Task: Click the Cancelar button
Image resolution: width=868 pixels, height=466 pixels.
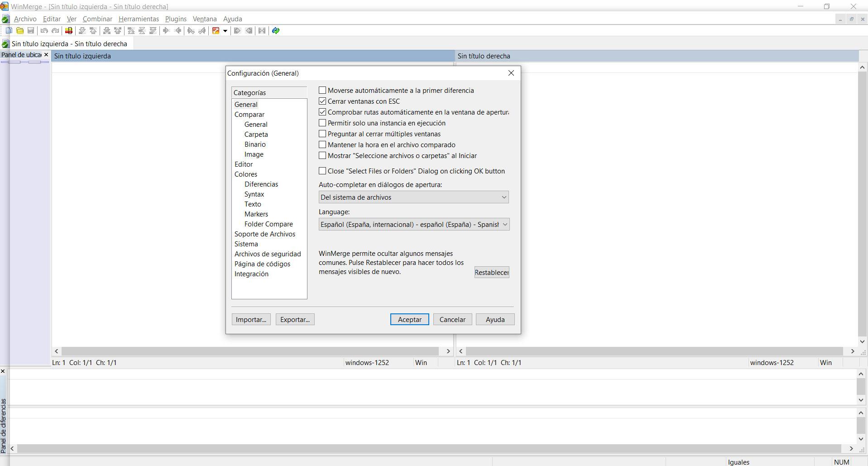Action: coord(452,319)
